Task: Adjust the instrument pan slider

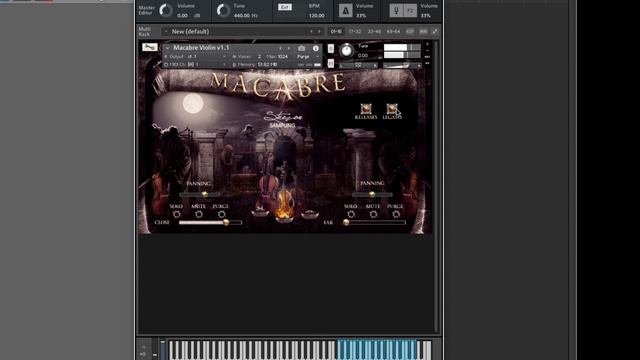Action: (358, 65)
